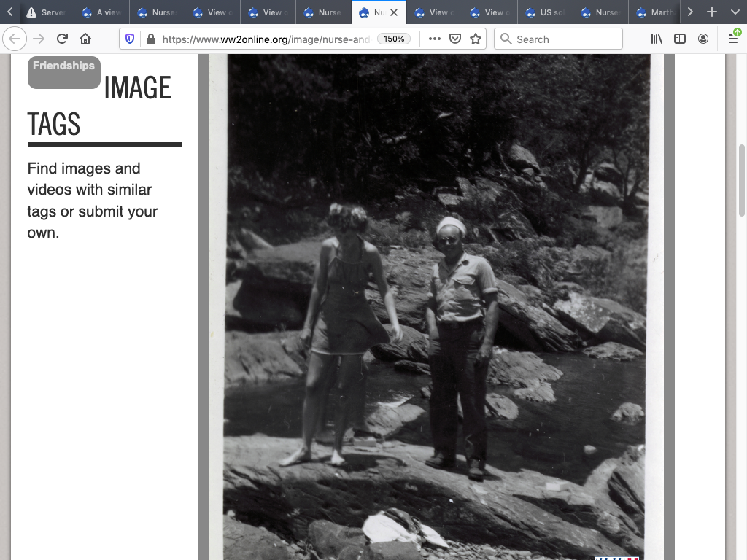Click the padlock site security icon
The width and height of the screenshot is (747, 560).
150,39
